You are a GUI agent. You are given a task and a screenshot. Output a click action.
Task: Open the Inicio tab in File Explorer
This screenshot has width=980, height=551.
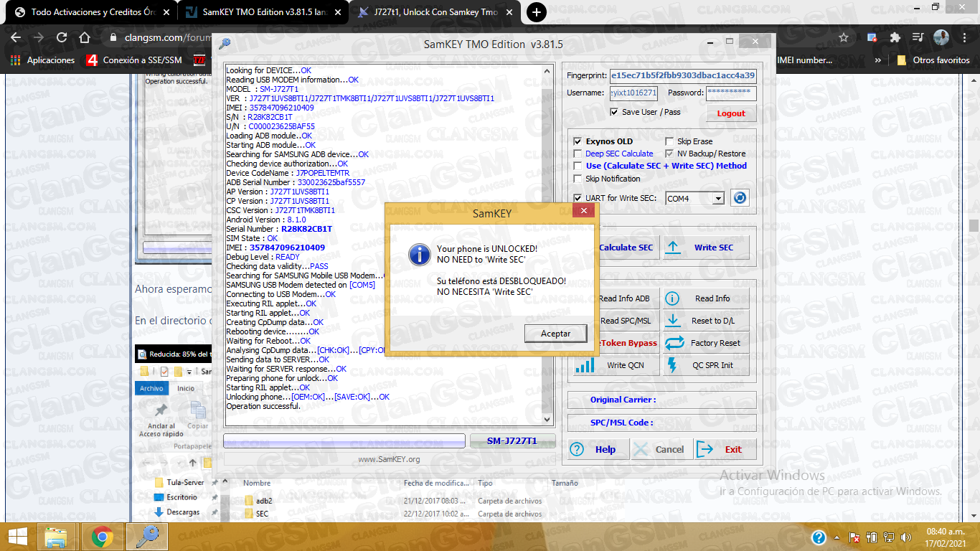[x=186, y=388]
